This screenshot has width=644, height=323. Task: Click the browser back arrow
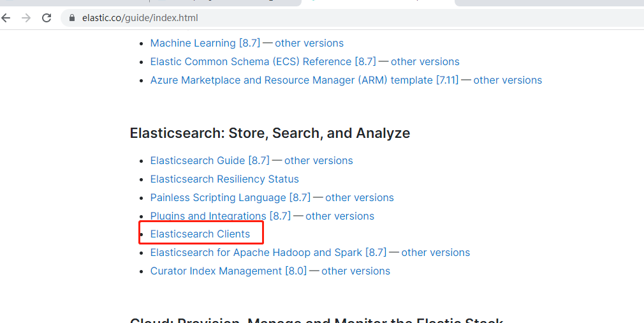click(6, 18)
